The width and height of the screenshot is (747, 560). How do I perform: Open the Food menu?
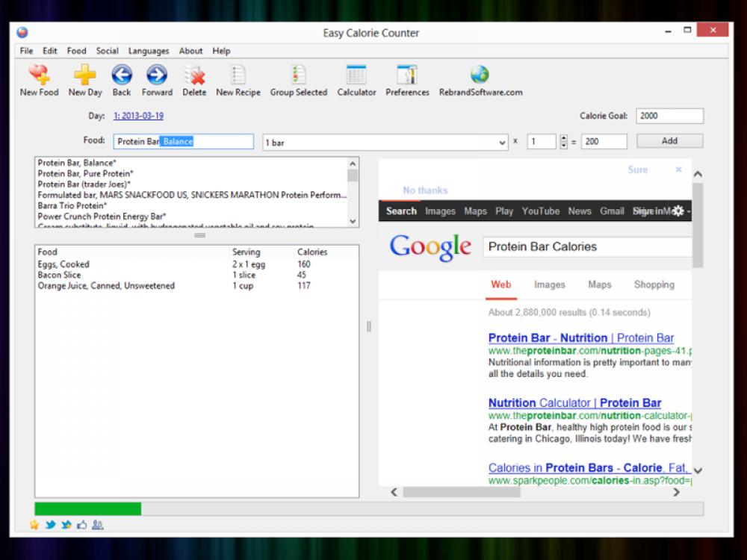[x=76, y=51]
